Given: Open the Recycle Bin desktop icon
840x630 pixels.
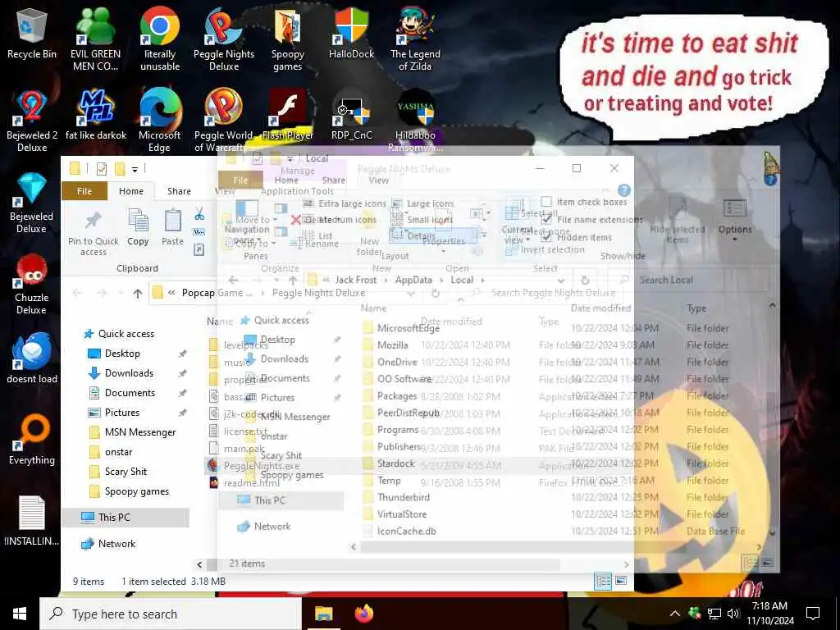Looking at the screenshot, I should (x=32, y=33).
